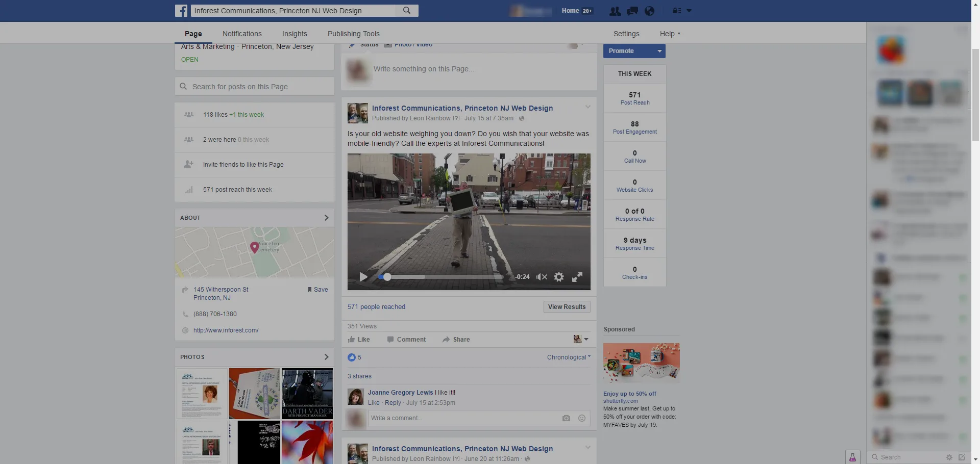The image size is (980, 464).
Task: Click Joanne Gregory Lewis commenter name
Action: pos(400,393)
